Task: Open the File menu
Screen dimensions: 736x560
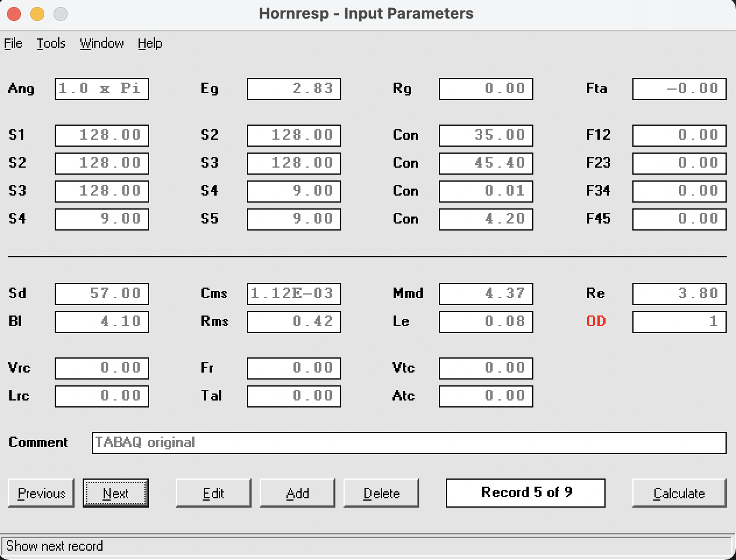Action: (x=13, y=44)
